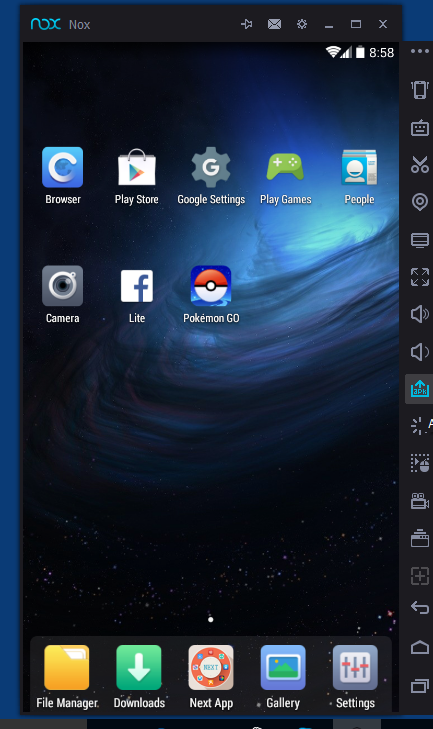Toggle fullscreen mode in Nox sidebar
This screenshot has width=433, height=729.
[420, 277]
